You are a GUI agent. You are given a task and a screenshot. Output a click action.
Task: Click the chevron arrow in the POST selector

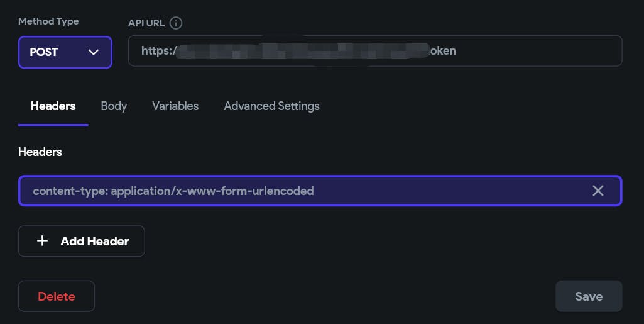coord(94,52)
